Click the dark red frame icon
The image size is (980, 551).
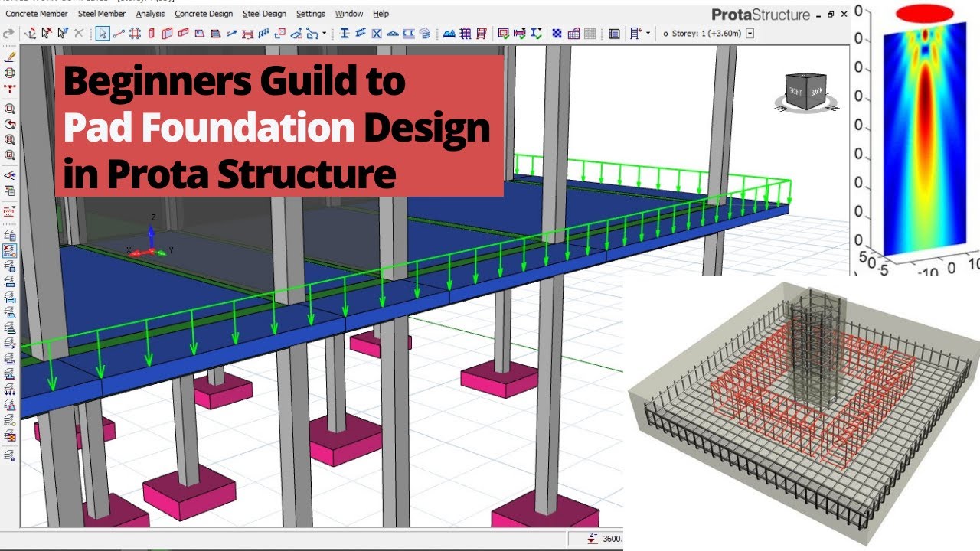pos(482,33)
